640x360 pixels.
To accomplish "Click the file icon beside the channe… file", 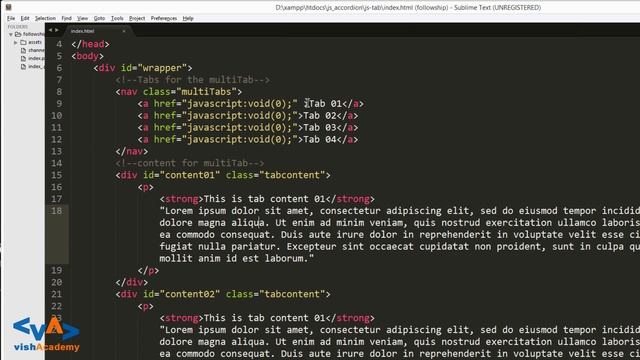I will 23,51.
